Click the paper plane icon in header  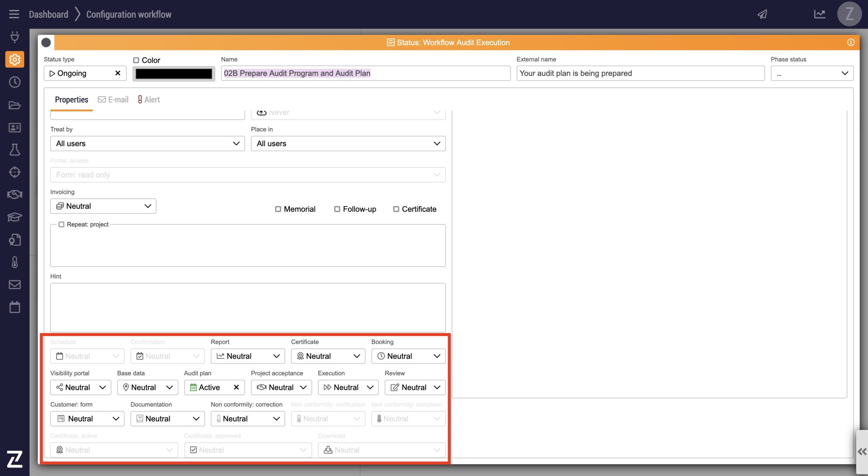click(762, 14)
